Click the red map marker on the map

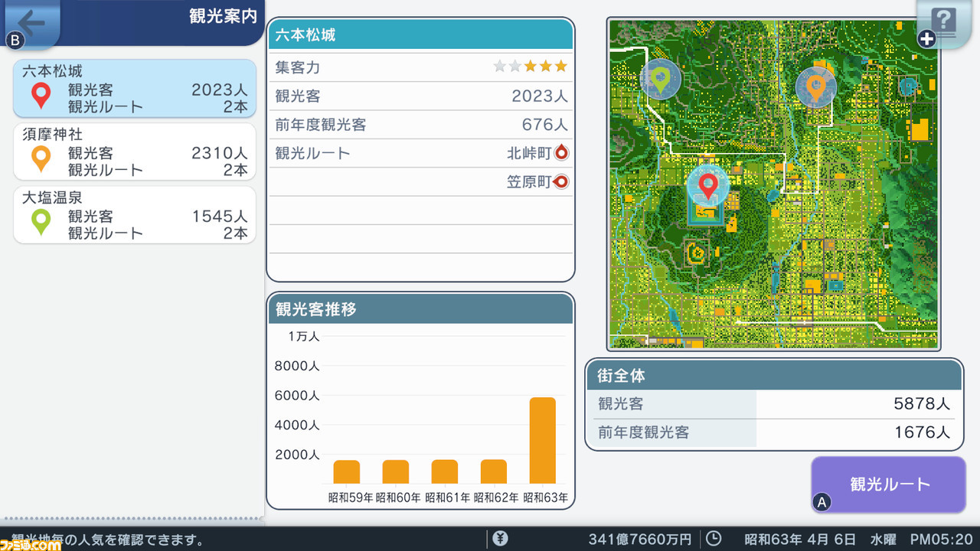click(x=708, y=185)
